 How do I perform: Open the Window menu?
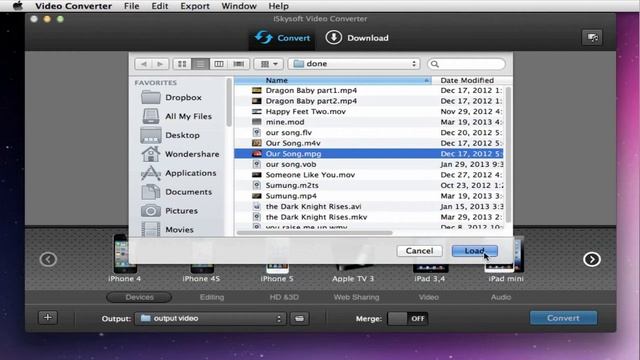(x=239, y=6)
